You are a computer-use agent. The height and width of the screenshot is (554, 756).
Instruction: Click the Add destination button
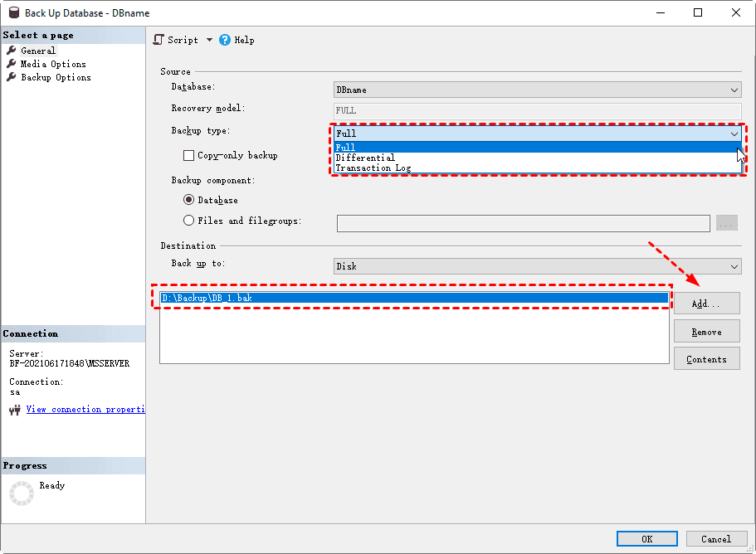click(706, 303)
